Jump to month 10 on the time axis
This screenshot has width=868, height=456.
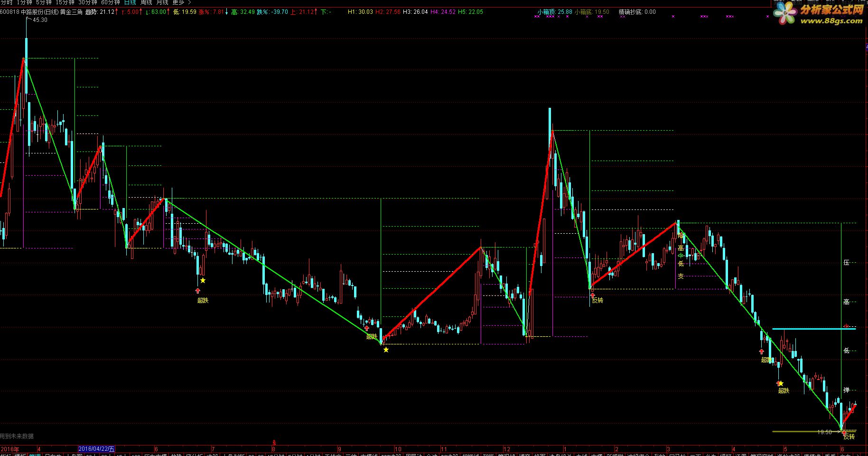pos(398,449)
